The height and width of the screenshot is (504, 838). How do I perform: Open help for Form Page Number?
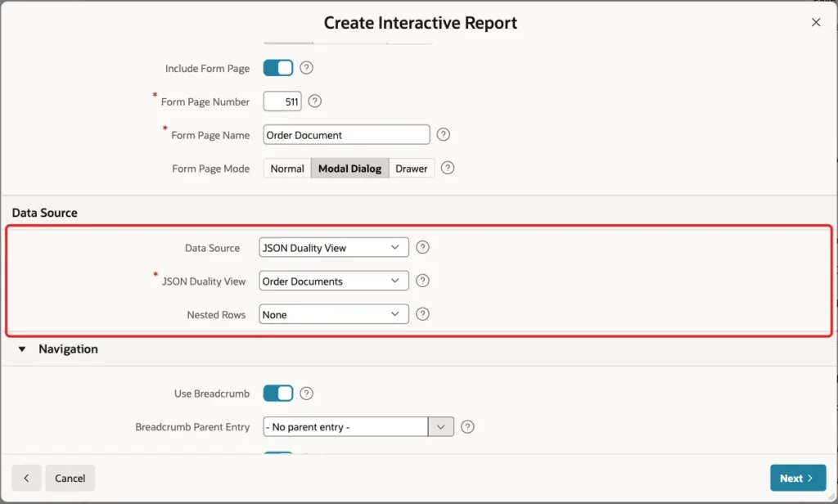(315, 101)
